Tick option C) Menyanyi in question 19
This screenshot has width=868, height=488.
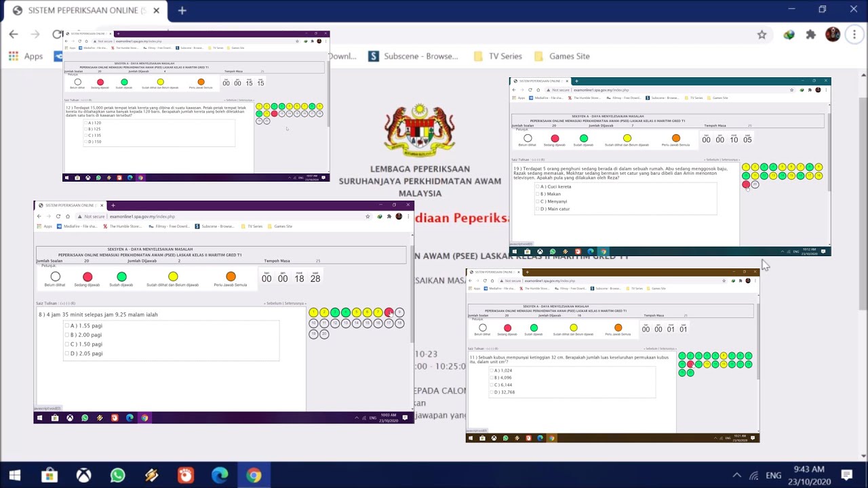[x=538, y=201]
